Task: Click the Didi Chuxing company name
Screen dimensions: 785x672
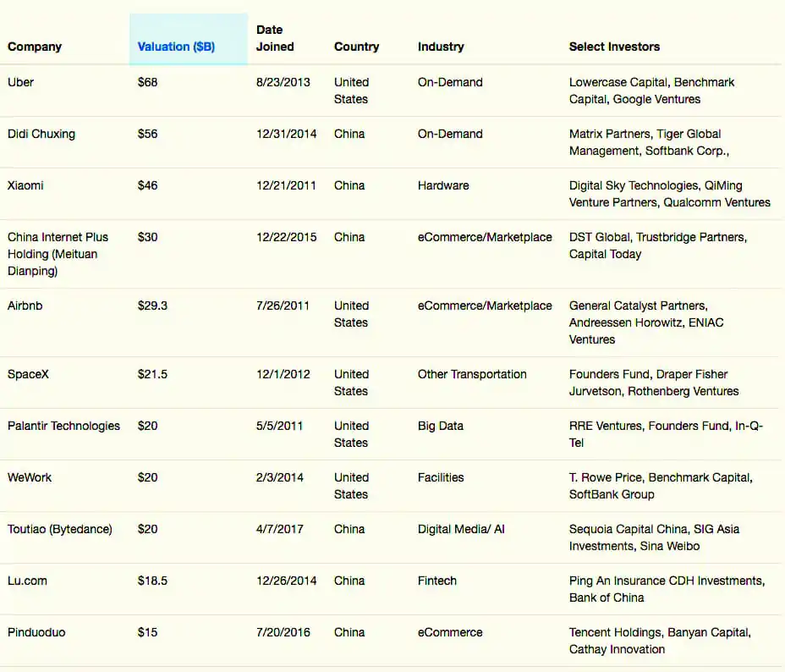Action: [x=41, y=134]
